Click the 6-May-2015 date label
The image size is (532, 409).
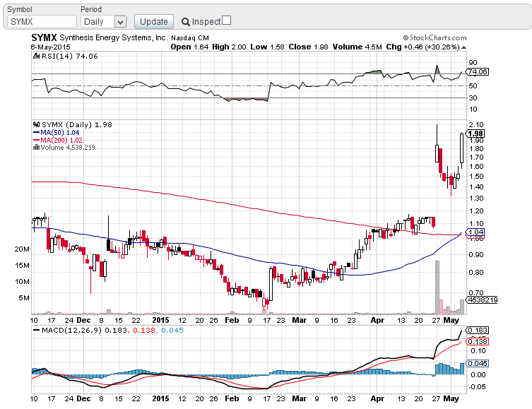51,47
